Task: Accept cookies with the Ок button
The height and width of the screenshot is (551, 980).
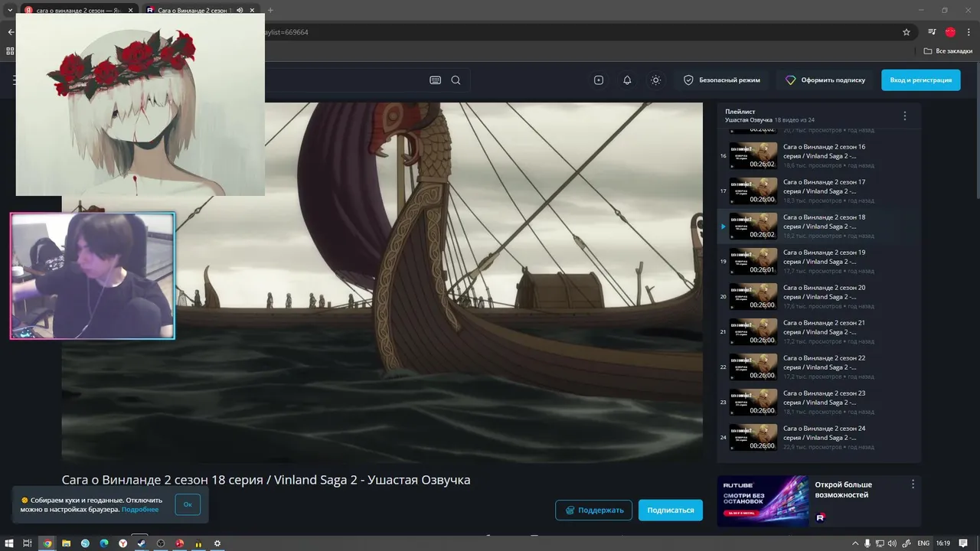Action: [188, 504]
